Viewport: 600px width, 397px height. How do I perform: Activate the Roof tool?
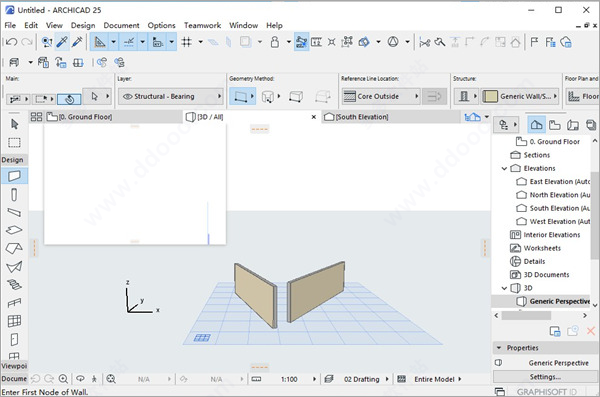point(14,248)
